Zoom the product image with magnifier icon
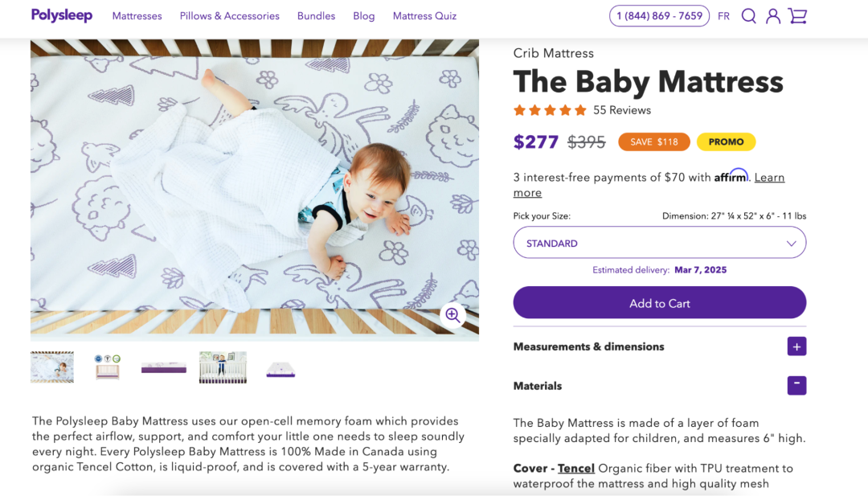This screenshot has width=868, height=496. tap(452, 315)
